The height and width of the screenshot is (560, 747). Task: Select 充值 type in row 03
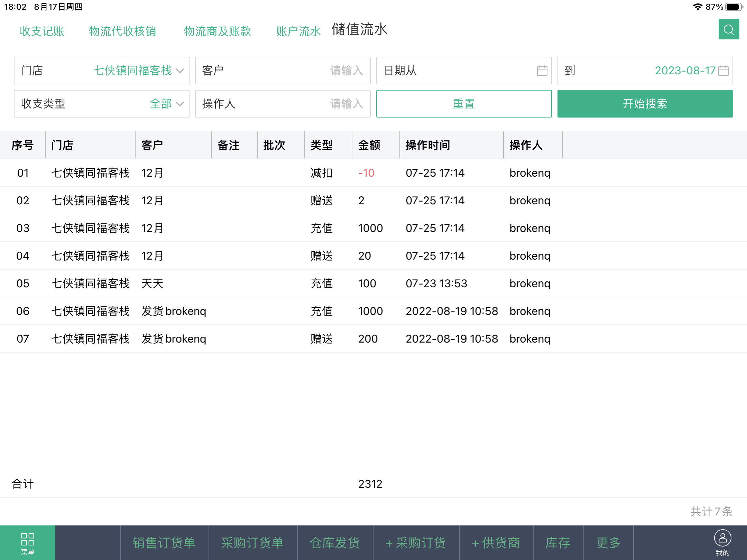click(322, 228)
